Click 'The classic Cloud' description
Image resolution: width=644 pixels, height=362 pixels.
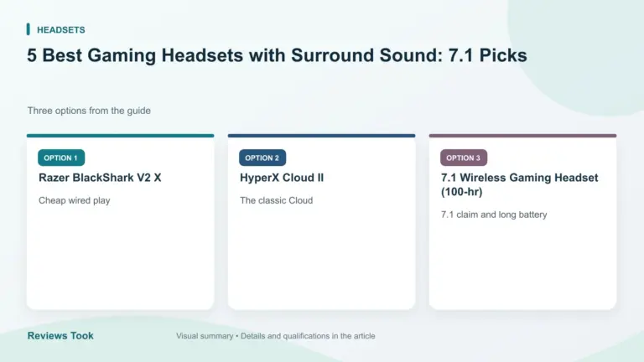click(277, 201)
